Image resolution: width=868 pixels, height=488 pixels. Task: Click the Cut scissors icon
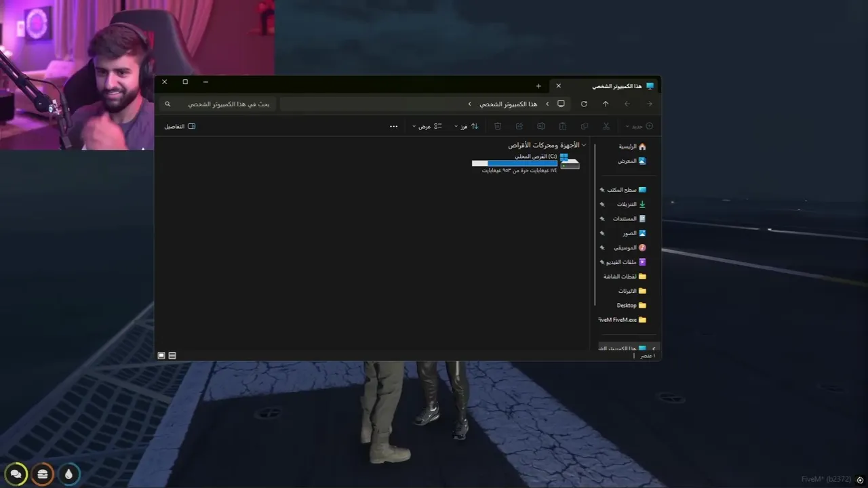(606, 126)
